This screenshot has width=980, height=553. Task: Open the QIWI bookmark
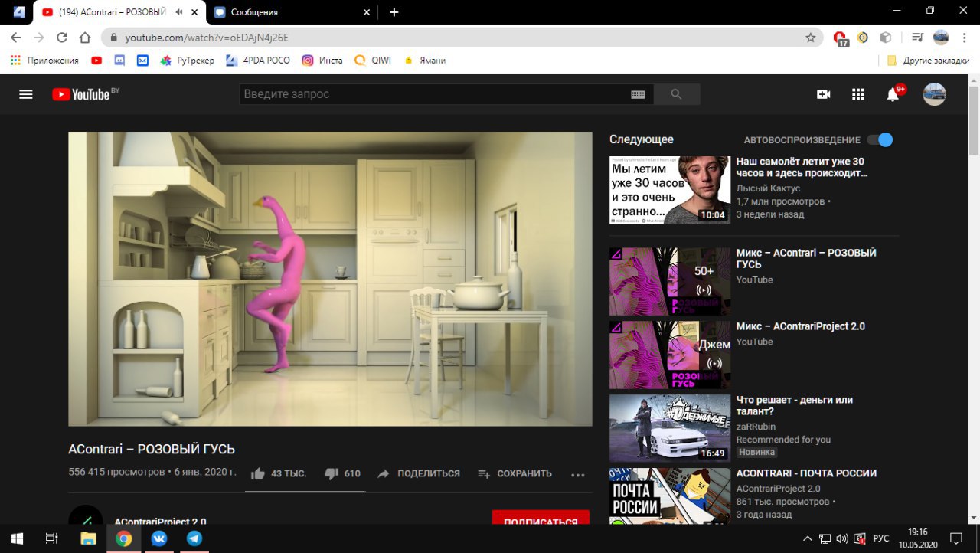point(372,61)
